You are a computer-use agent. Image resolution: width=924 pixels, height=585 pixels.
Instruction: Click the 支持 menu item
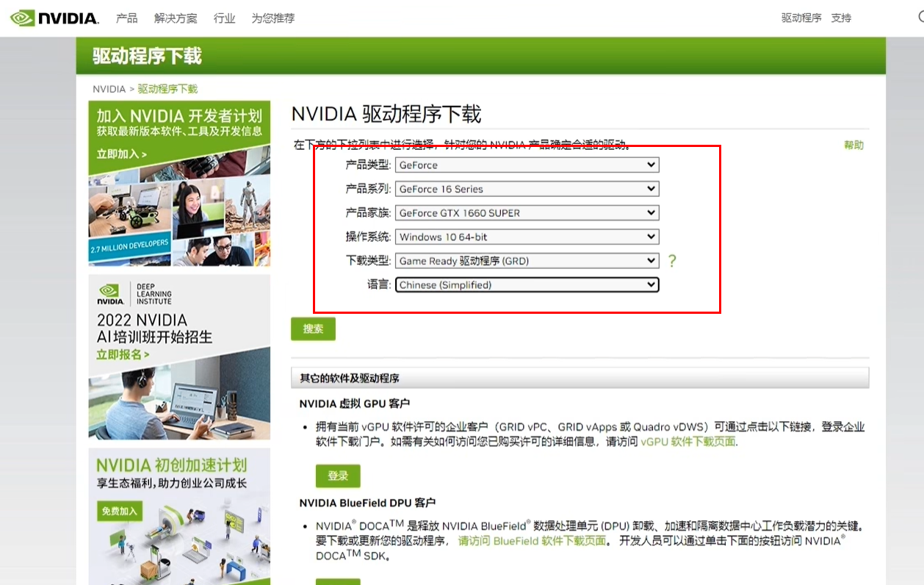click(841, 18)
